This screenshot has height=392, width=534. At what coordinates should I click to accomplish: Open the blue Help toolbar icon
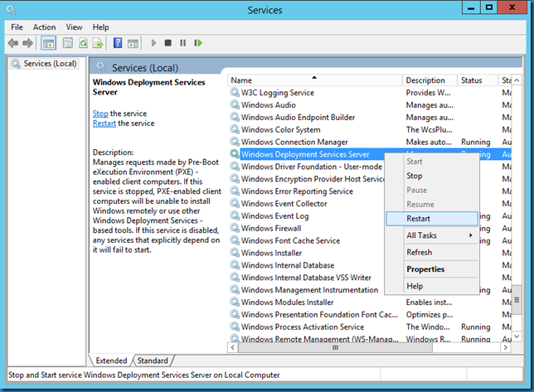(x=118, y=42)
